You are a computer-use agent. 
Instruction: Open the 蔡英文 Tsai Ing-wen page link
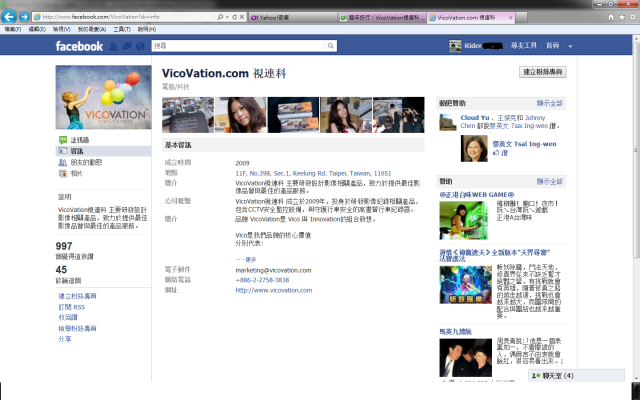524,144
